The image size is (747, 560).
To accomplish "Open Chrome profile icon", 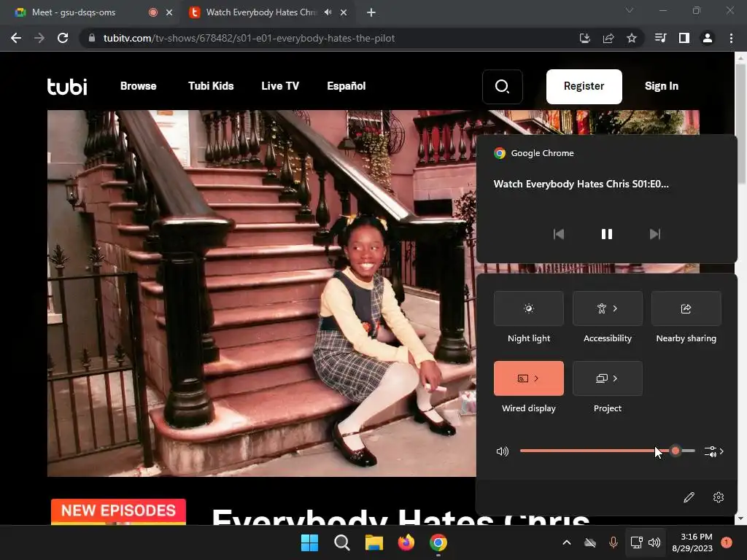I will pos(708,38).
